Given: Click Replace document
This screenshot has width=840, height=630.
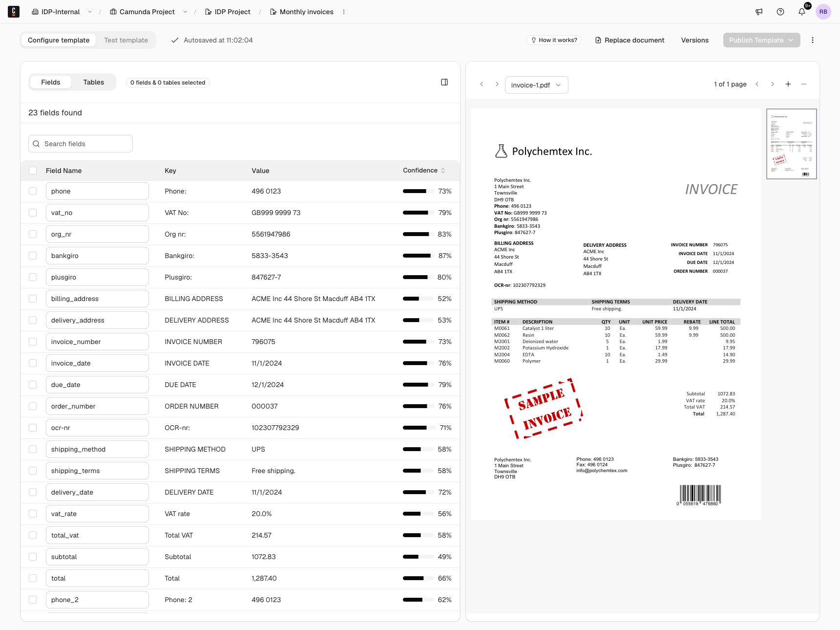Looking at the screenshot, I should (630, 40).
